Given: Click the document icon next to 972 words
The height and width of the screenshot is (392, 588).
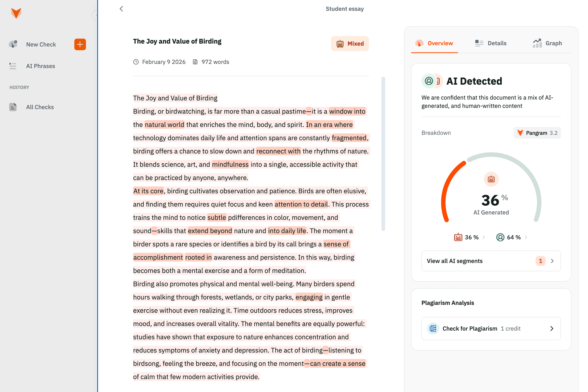Looking at the screenshot, I should (196, 62).
